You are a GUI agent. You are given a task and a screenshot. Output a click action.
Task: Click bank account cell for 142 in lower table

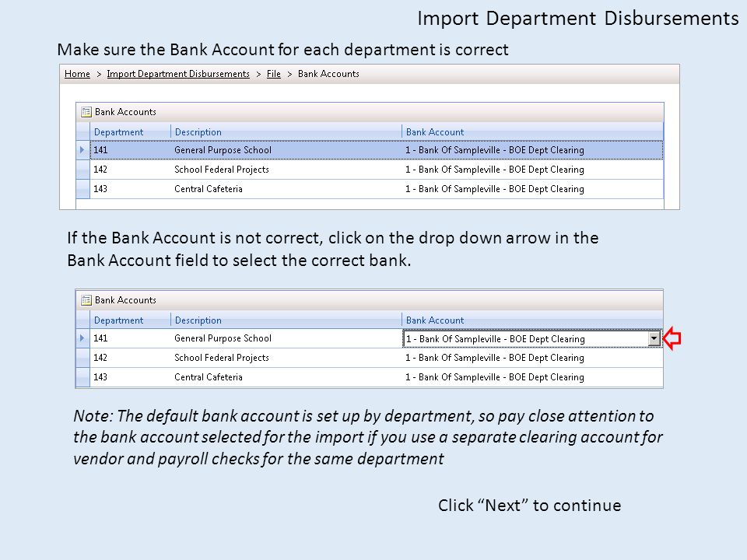532,358
